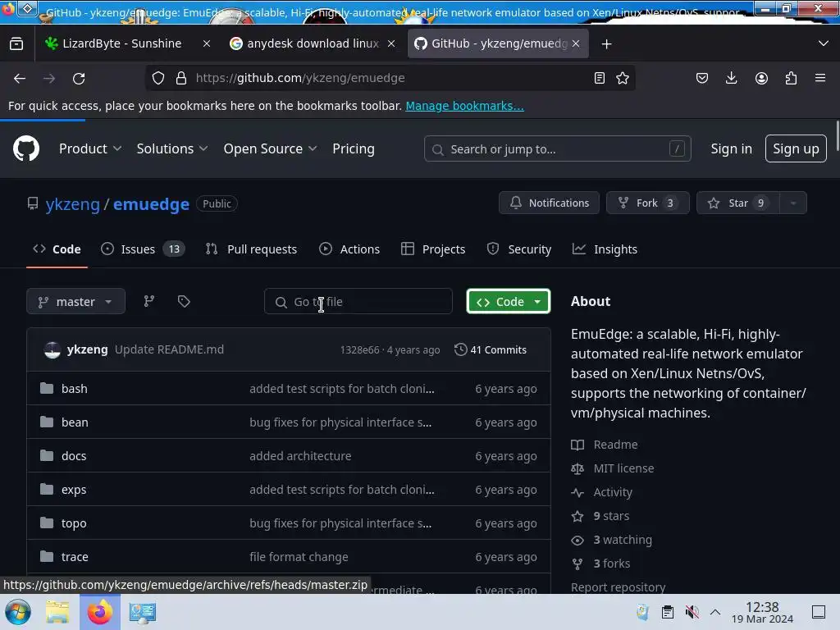Click Notifications button
The width and height of the screenshot is (840, 630).
coord(549,203)
